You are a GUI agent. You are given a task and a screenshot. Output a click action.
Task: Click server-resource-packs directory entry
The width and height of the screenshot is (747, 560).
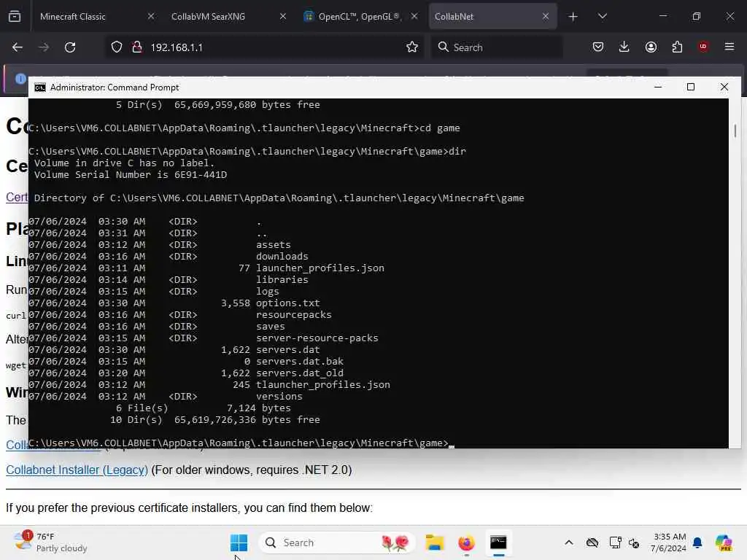pyautogui.click(x=317, y=338)
